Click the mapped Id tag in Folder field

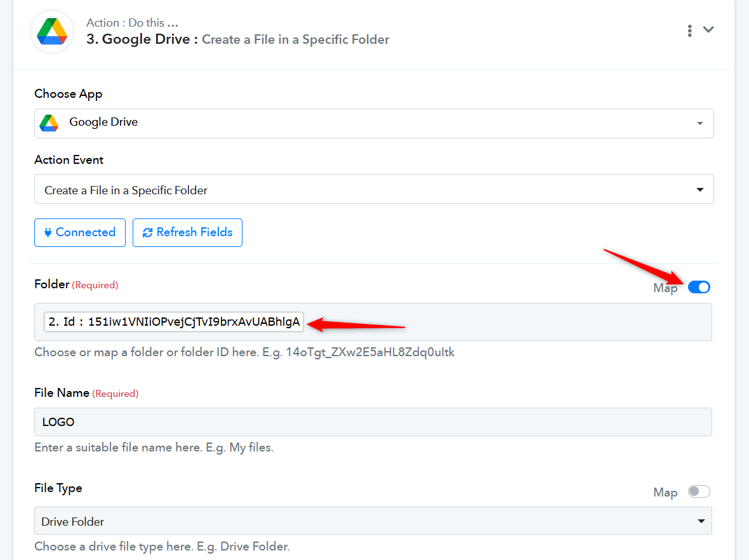coord(174,321)
